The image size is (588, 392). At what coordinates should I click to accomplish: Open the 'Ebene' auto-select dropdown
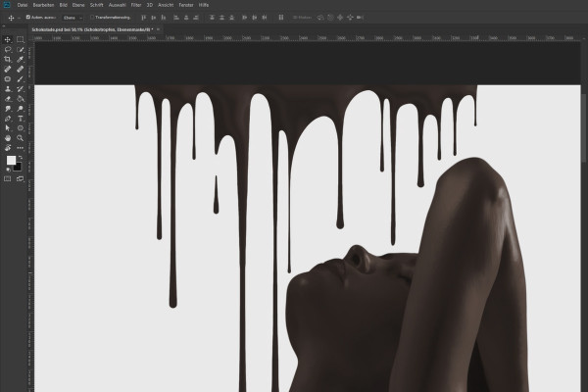point(73,18)
